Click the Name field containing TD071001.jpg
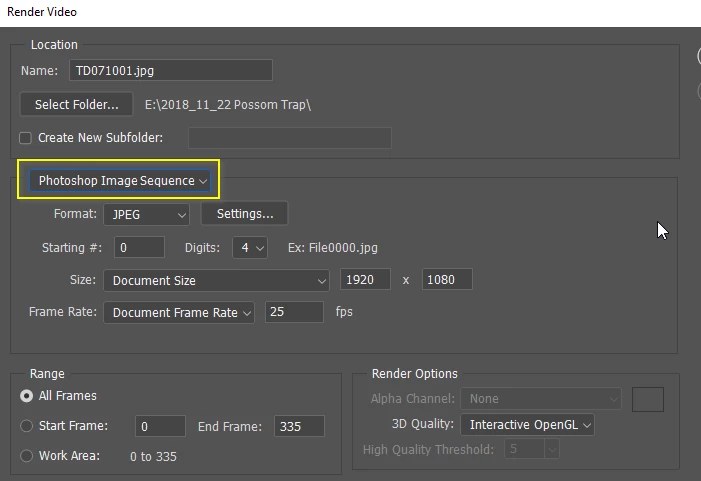701x481 pixels. tap(171, 70)
